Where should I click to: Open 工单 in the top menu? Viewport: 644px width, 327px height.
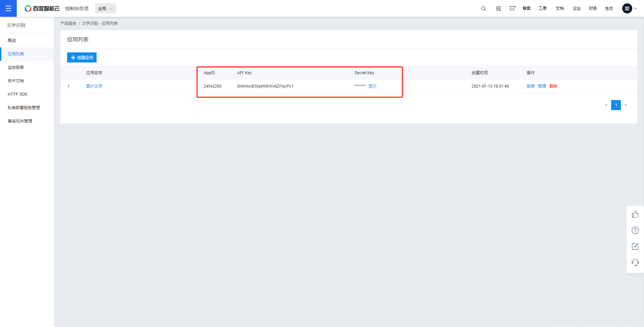tap(543, 8)
